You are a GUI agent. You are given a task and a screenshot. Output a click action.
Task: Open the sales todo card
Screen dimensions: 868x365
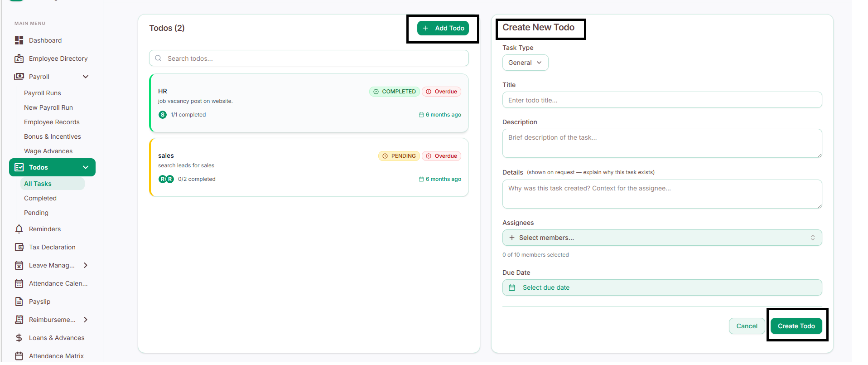pos(309,167)
